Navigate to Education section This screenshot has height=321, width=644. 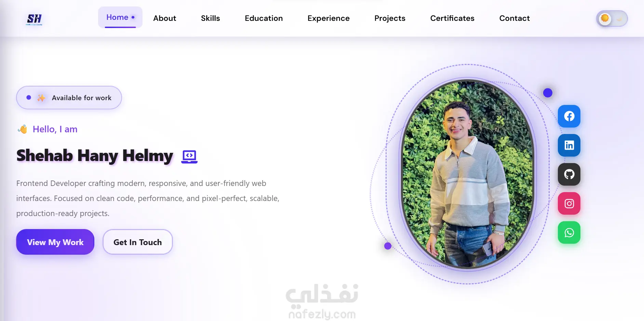click(x=264, y=18)
